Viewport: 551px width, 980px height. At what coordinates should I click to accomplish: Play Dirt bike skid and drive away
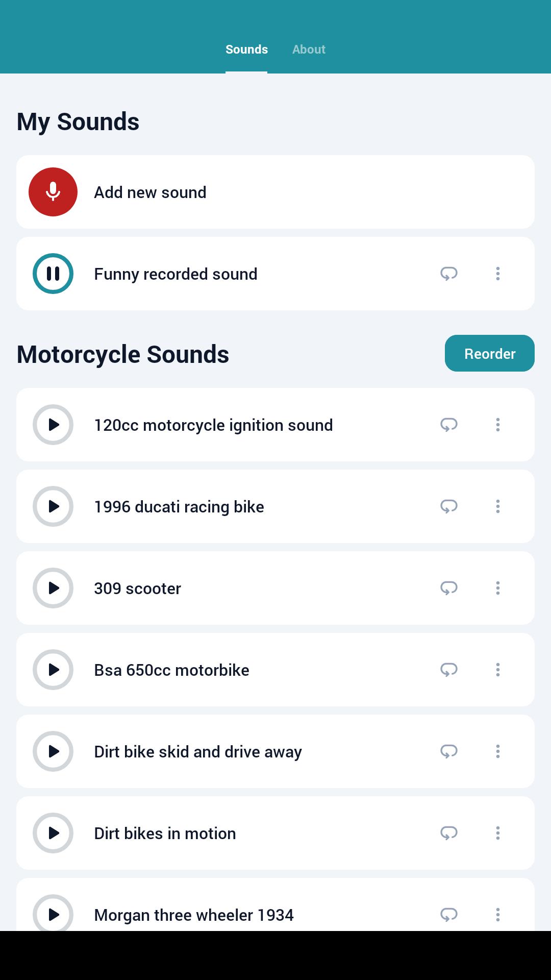point(53,751)
